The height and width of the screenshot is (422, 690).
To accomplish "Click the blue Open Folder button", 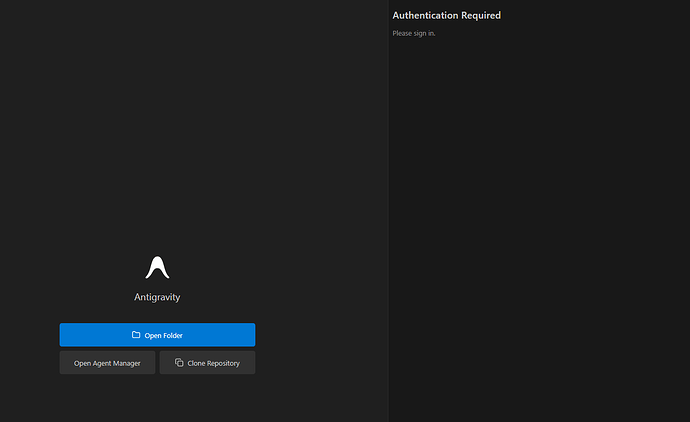I will click(x=157, y=335).
